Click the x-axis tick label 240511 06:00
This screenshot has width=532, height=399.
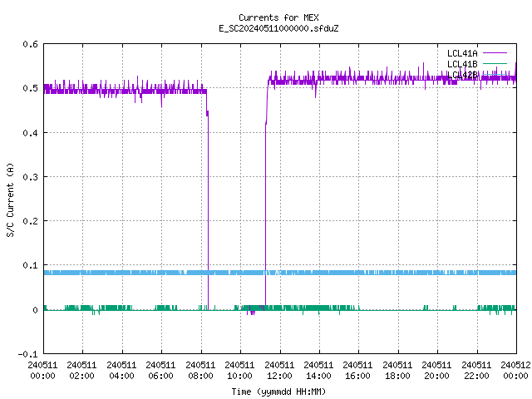tap(160, 370)
